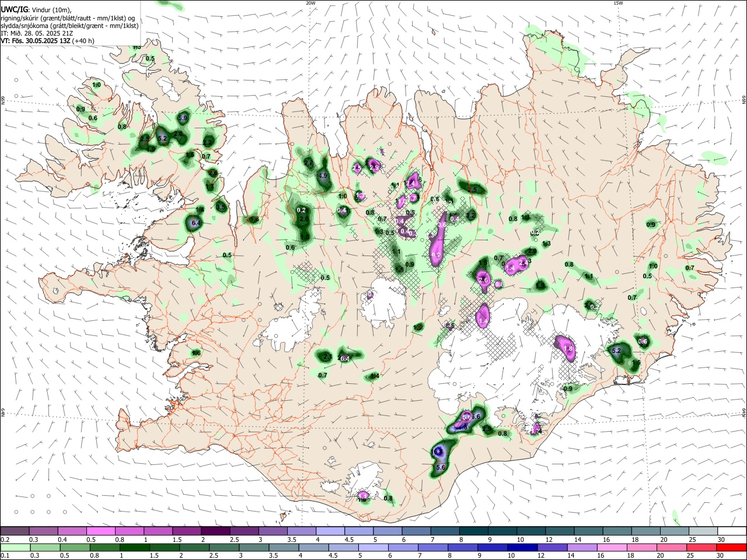Click the '2.6' snowfall value on map
747x560 pixels.
pyautogui.click(x=483, y=280)
